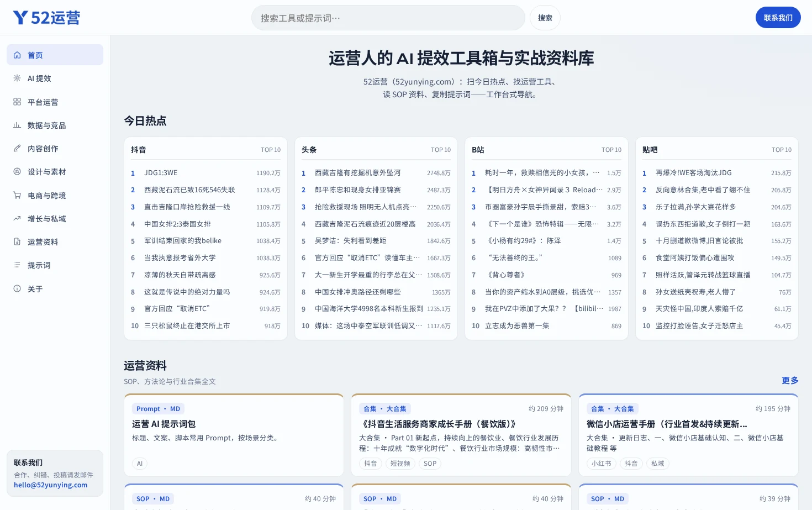This screenshot has width=812, height=510.
Task: Click the sparkle icon beside AI 提效
Action: tap(17, 78)
